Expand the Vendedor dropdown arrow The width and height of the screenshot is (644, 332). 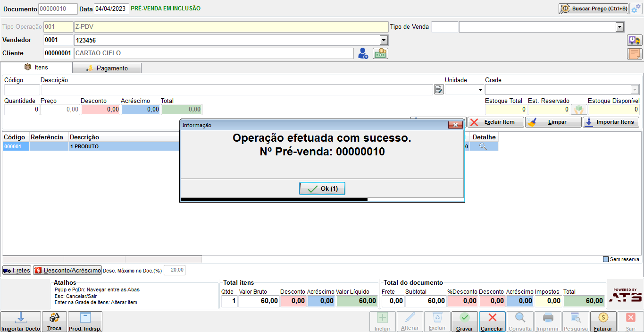point(384,40)
